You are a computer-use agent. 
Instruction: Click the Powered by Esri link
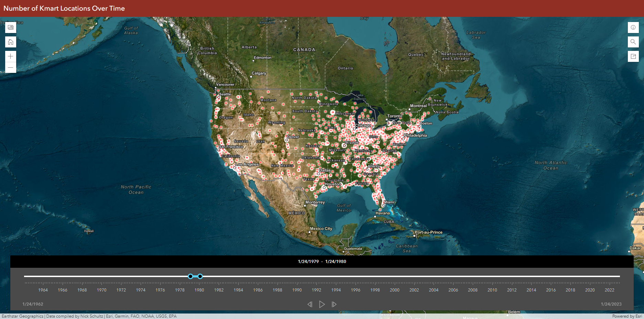pyautogui.click(x=627, y=316)
